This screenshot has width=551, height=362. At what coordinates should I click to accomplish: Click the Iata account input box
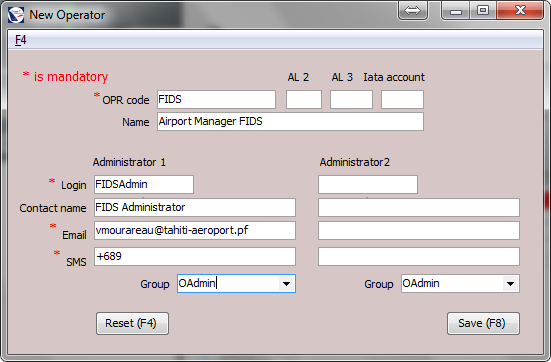[x=402, y=99]
